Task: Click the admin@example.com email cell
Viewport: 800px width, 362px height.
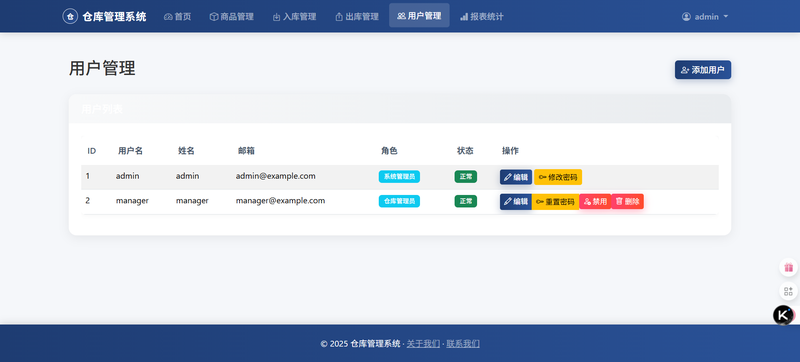Action: (x=276, y=176)
